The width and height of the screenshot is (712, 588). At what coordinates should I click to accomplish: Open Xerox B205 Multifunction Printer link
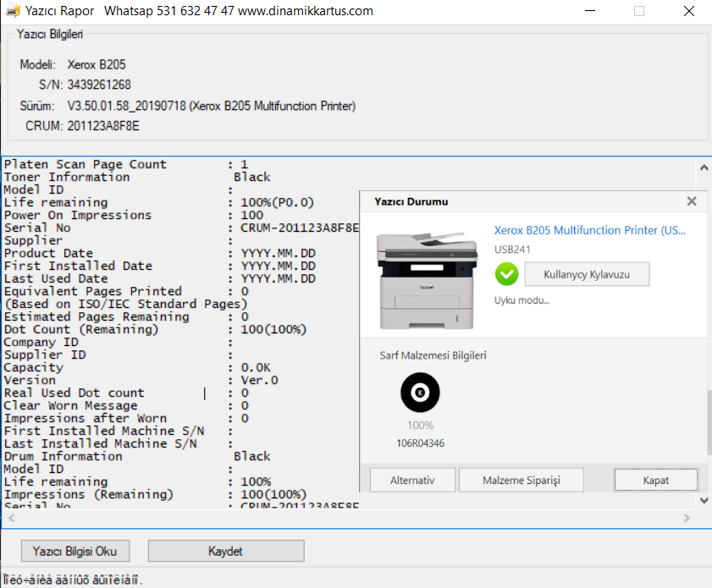589,230
